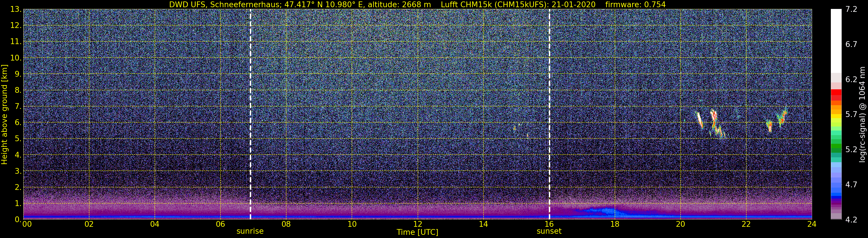Click the colorbar value '6.2'
The height and width of the screenshot is (238, 868).
tap(851, 80)
